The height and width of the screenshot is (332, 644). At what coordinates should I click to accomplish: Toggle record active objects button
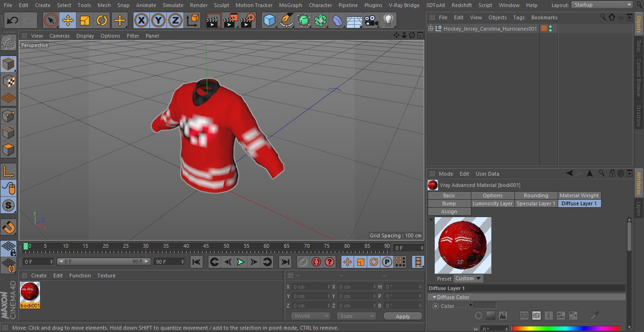pos(303,262)
